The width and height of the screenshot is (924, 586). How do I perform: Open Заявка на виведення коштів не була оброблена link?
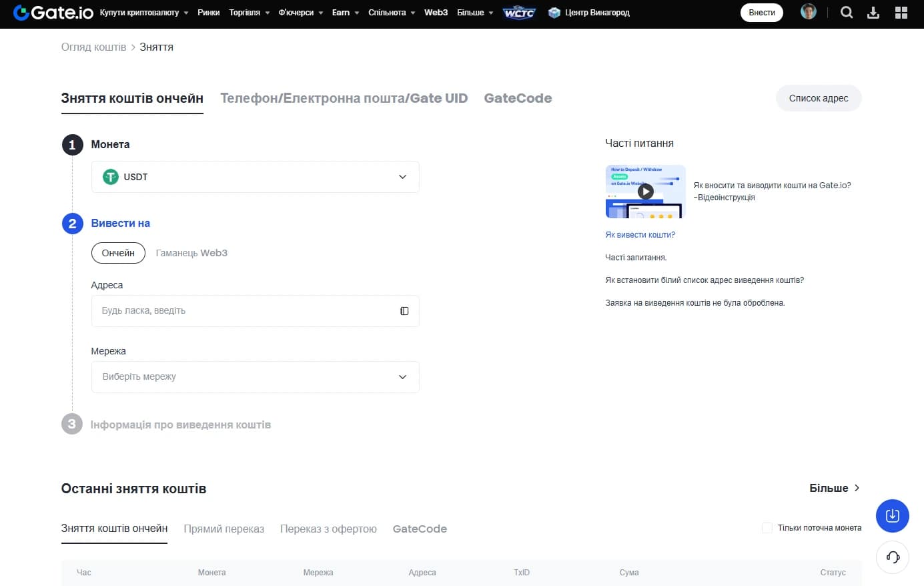(x=695, y=303)
